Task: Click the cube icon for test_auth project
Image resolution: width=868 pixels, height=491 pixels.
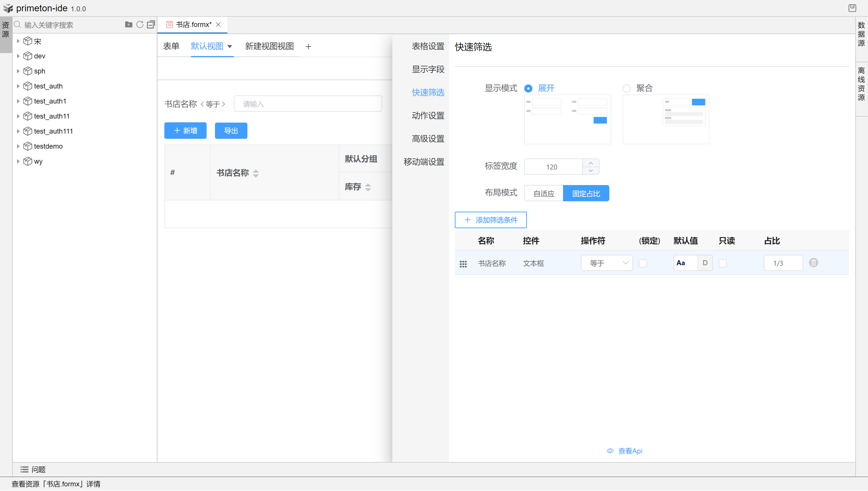Action: [x=28, y=86]
